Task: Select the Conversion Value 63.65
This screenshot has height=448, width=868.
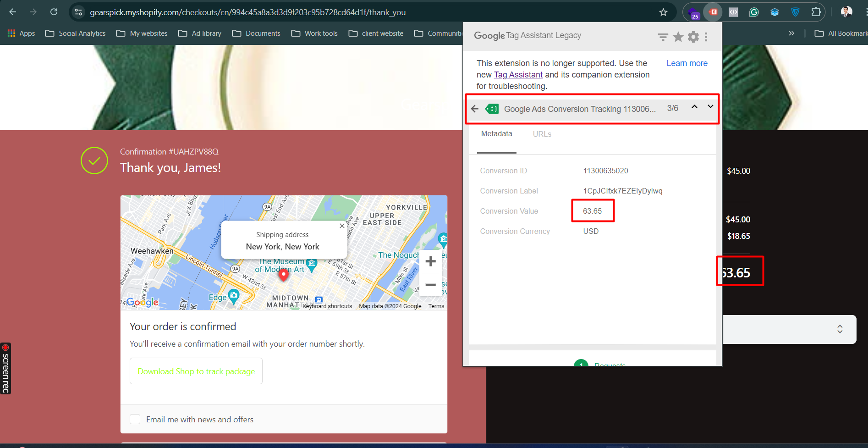Action: click(x=592, y=211)
